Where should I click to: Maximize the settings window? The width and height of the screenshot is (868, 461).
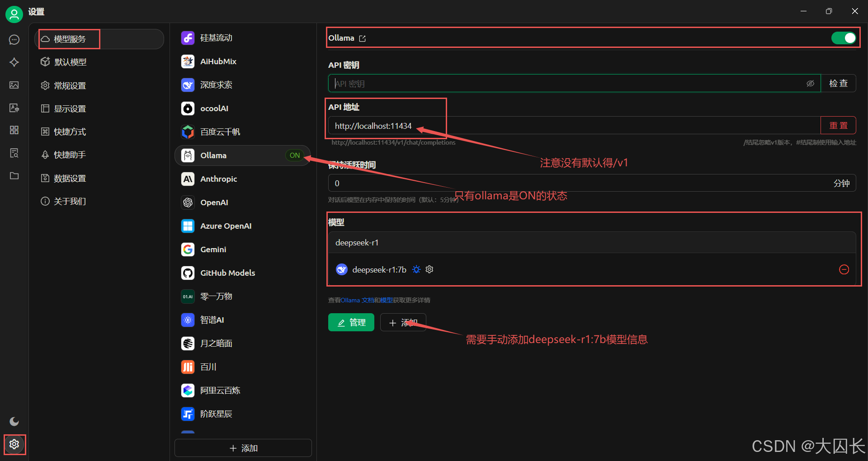[829, 11]
